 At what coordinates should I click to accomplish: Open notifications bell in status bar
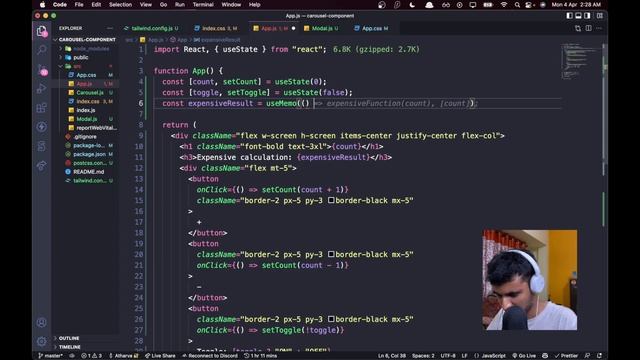(x=599, y=356)
